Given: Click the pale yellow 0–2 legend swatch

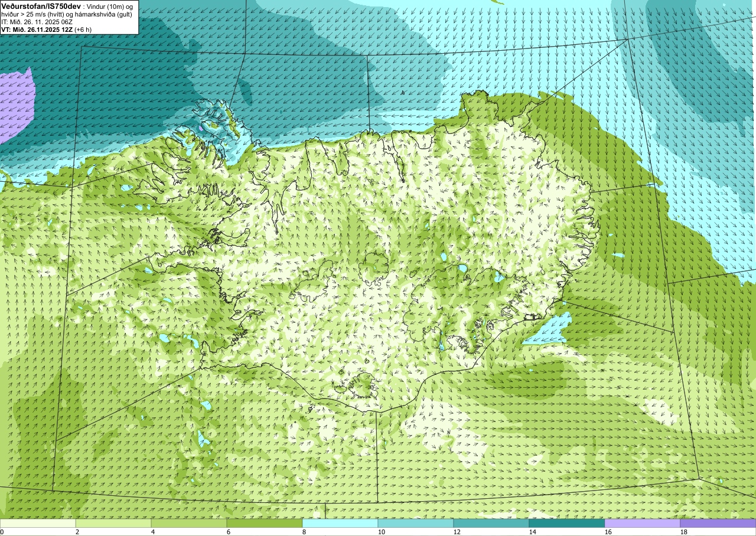Looking at the screenshot, I should 38,523.
